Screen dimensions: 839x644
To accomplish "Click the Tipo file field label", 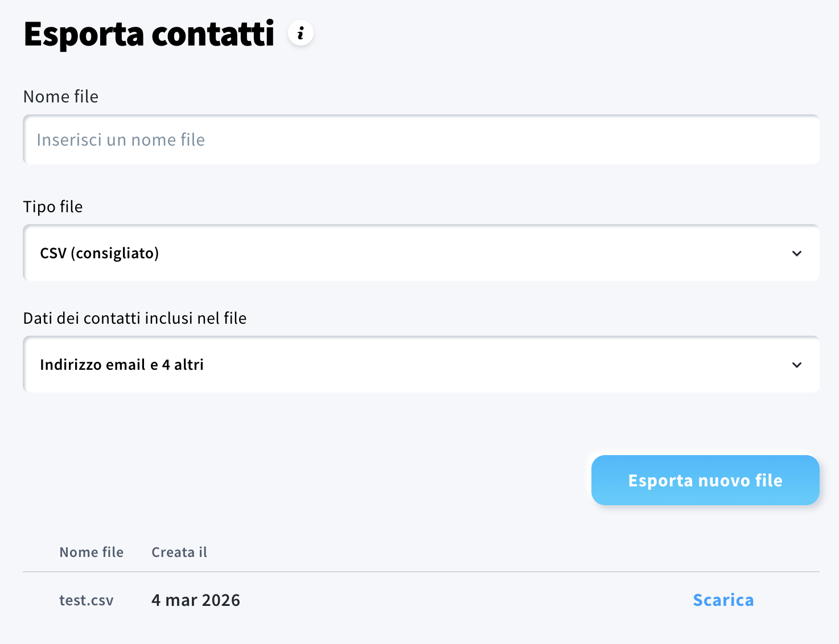I will pos(53,207).
